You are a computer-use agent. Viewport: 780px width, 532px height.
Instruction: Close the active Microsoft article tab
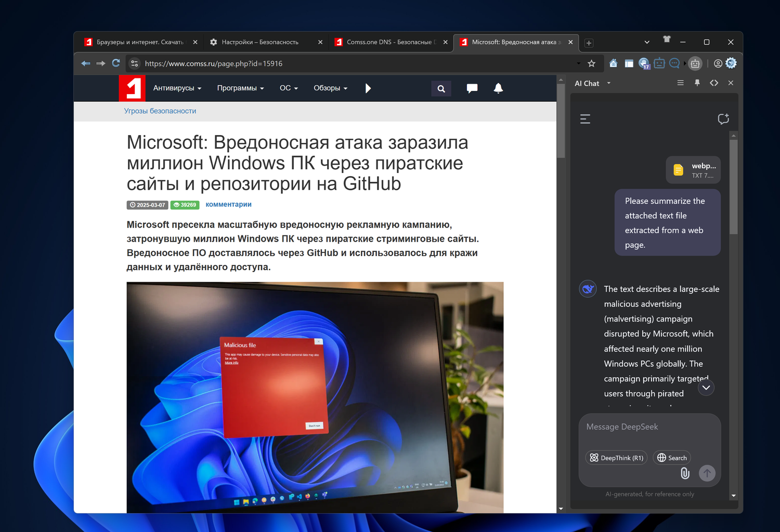click(570, 42)
